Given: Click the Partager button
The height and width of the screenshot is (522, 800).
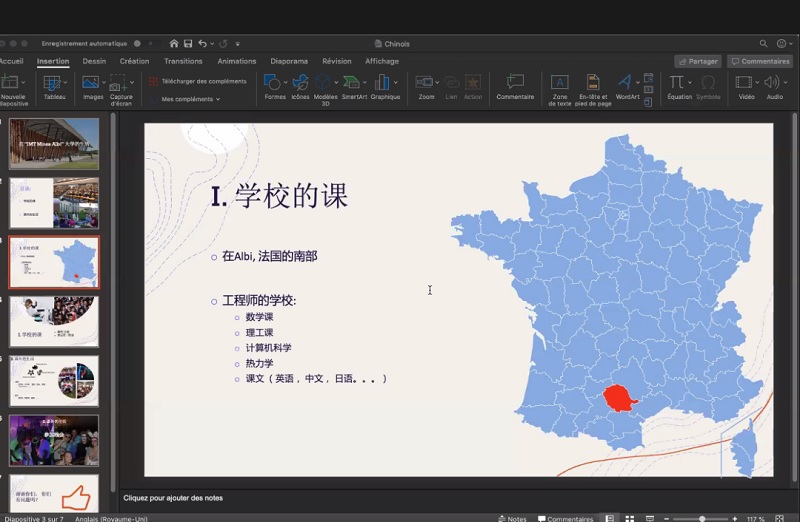Looking at the screenshot, I should tap(697, 61).
